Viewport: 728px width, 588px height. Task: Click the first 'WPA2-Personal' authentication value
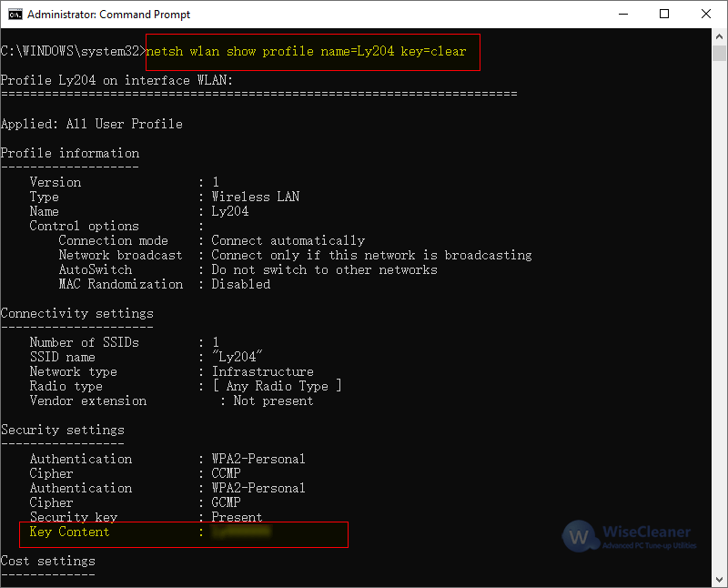click(258, 459)
